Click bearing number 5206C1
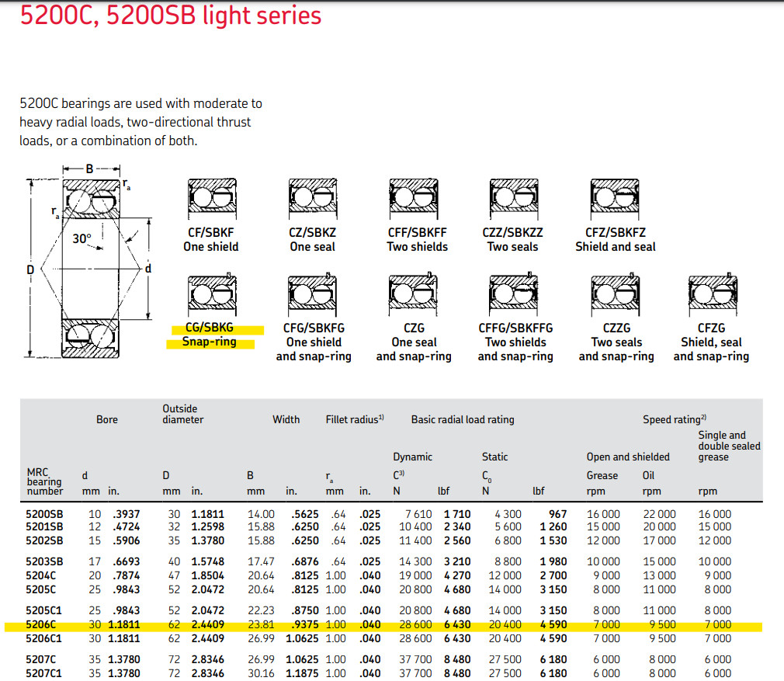This screenshot has width=784, height=681. tap(43, 638)
